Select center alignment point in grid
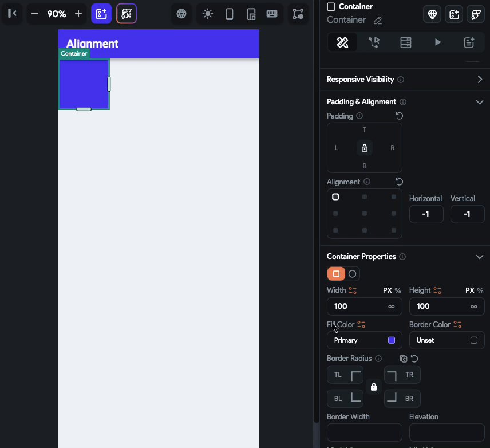The width and height of the screenshot is (490, 448). point(365,213)
